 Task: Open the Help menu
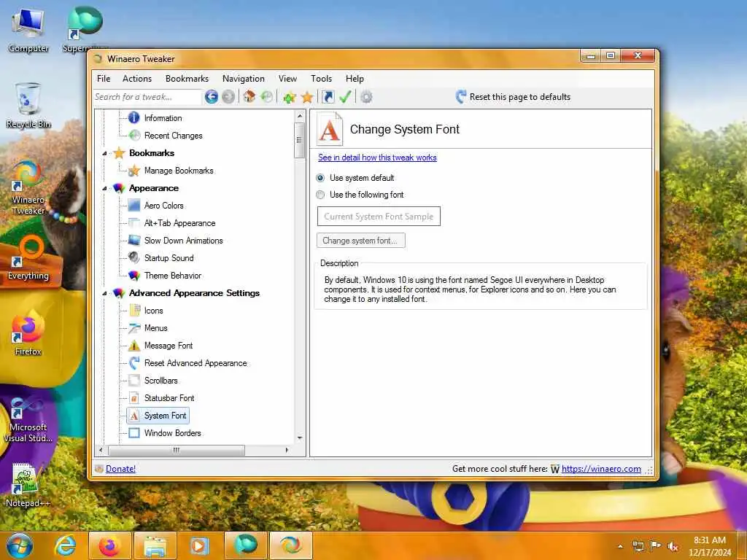coord(355,79)
